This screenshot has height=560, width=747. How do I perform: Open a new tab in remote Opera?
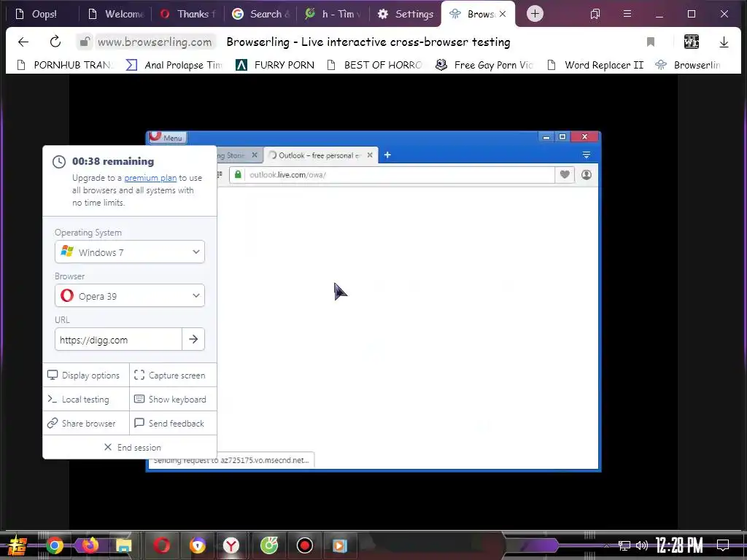pyautogui.click(x=387, y=155)
